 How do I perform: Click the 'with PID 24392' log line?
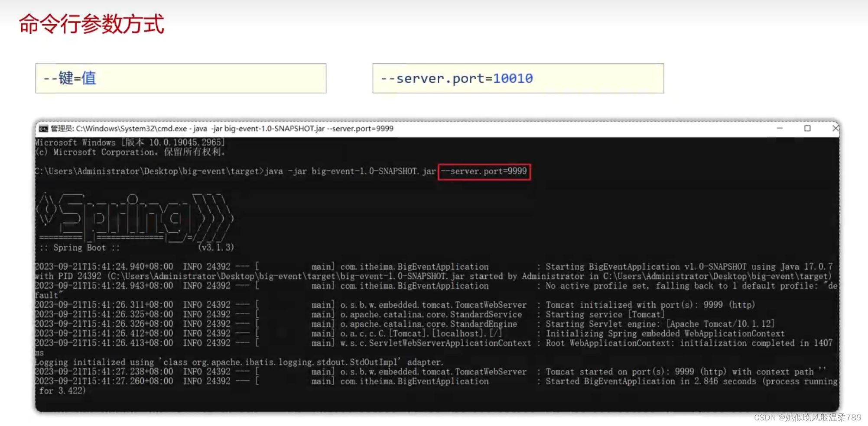pos(433,276)
